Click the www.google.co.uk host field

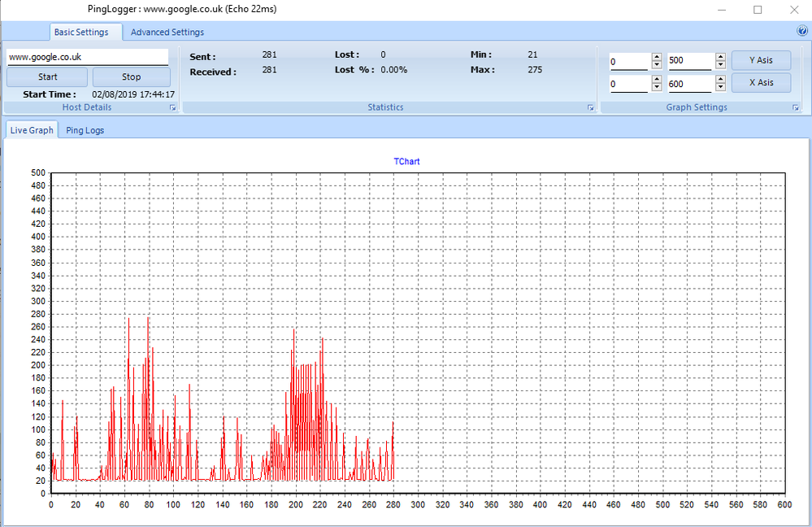tap(87, 58)
